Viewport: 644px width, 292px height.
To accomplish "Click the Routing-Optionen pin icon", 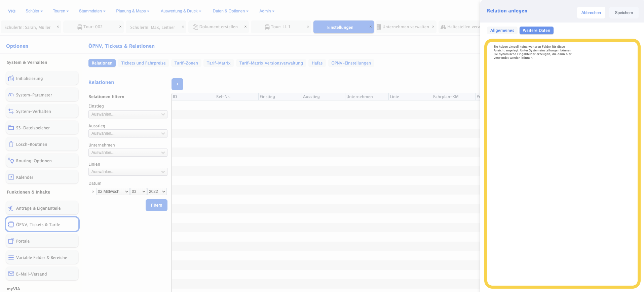I will pos(11,161).
